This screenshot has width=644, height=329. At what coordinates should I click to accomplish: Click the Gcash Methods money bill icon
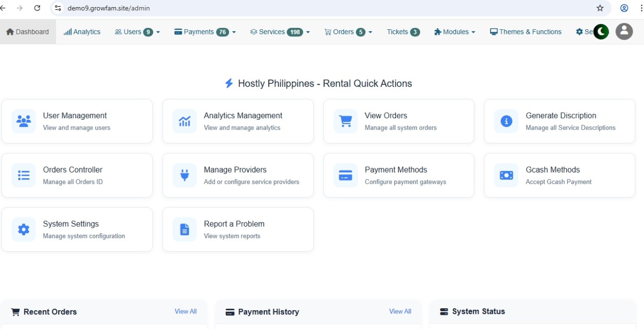coord(506,175)
